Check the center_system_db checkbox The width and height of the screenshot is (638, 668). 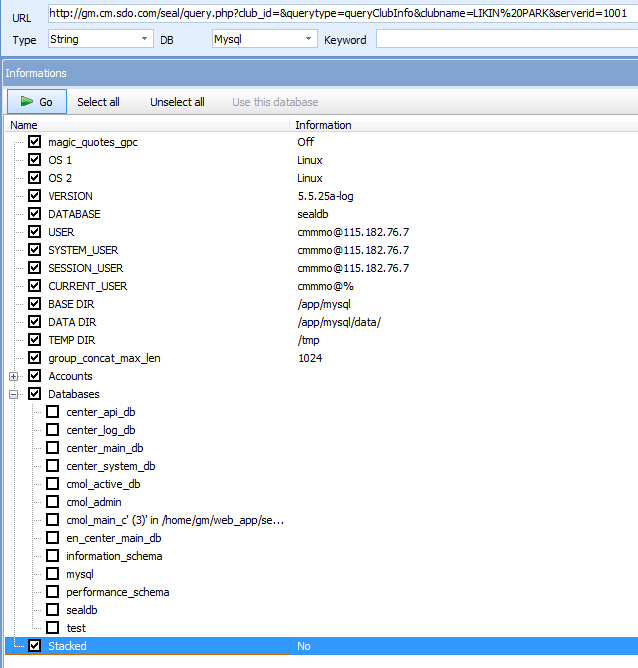tap(52, 466)
